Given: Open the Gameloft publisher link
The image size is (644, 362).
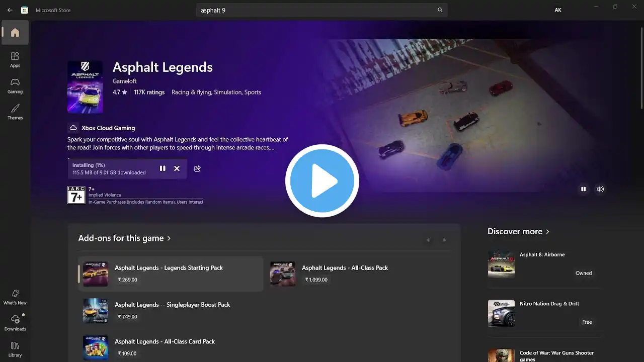Looking at the screenshot, I should [x=124, y=81].
